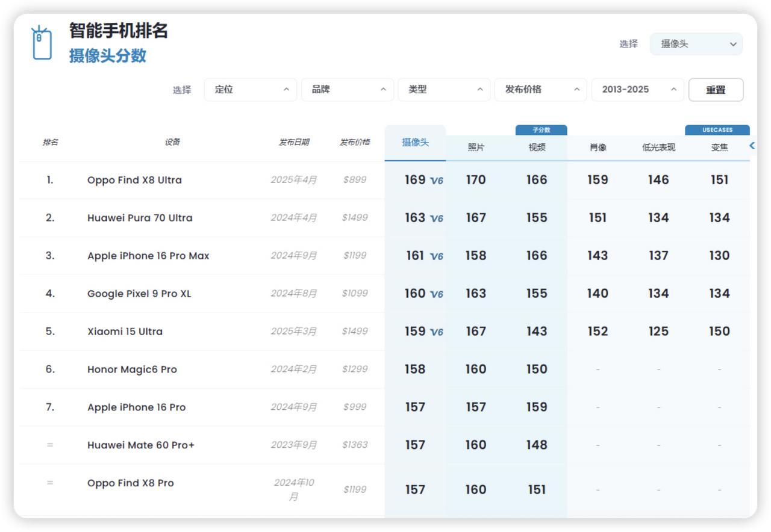The width and height of the screenshot is (771, 532).
Task: Expand the 品牌 filter dropdown
Action: (348, 90)
